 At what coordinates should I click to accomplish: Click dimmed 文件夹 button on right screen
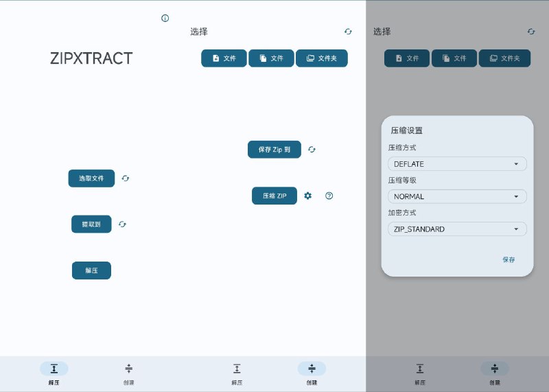tap(504, 58)
